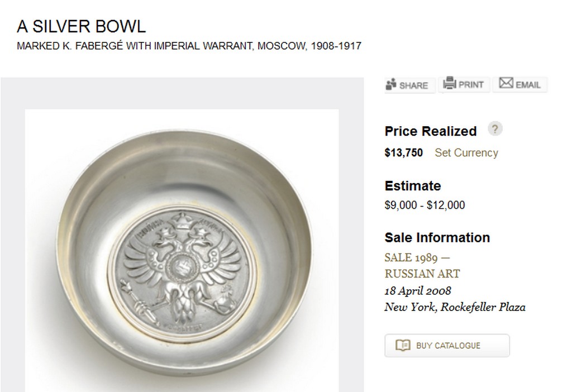Image resolution: width=572 pixels, height=392 pixels.
Task: Open the Price Realized help question mark
Action: click(495, 129)
